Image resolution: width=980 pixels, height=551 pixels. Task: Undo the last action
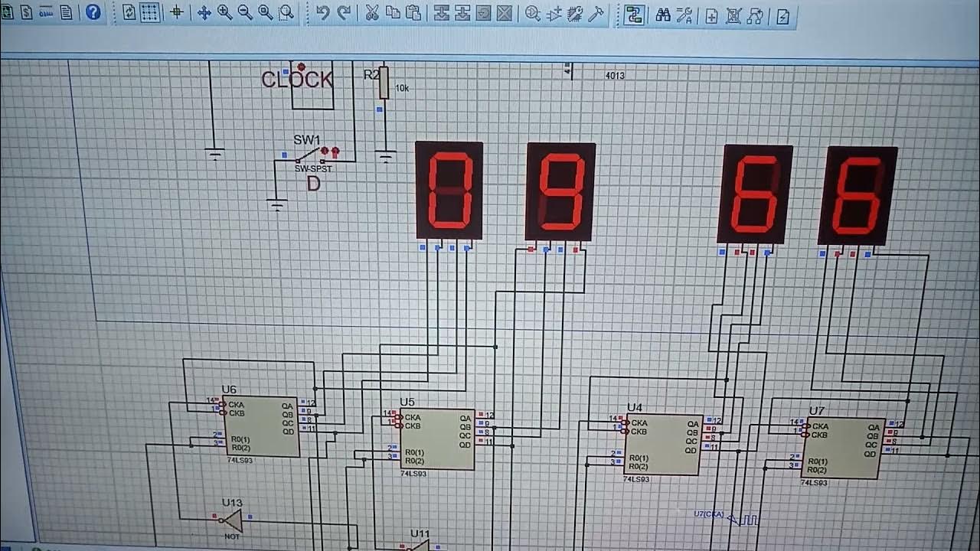pyautogui.click(x=322, y=13)
